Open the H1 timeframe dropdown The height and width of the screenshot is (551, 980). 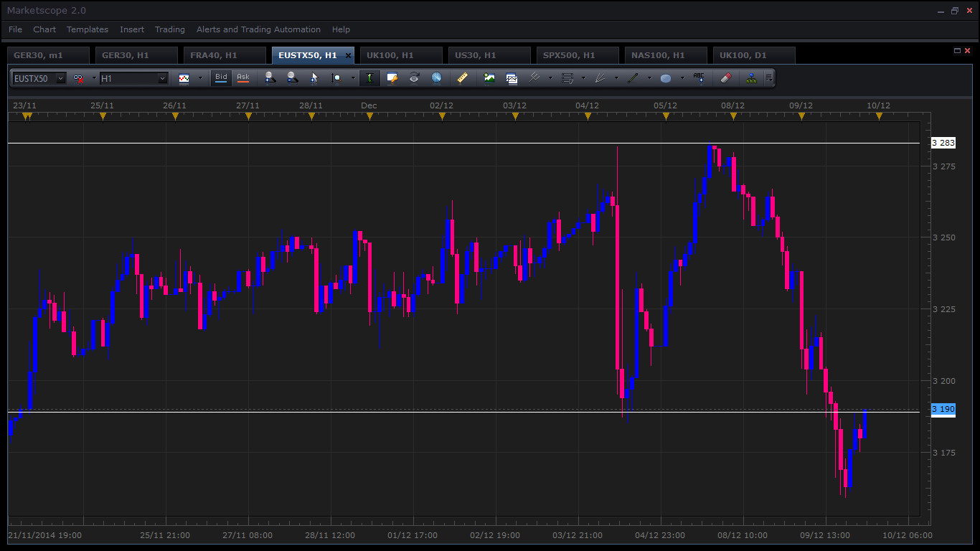pyautogui.click(x=134, y=78)
